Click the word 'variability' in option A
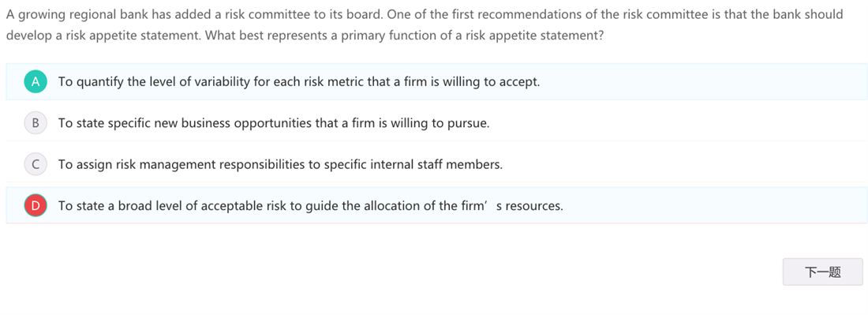The width and height of the screenshot is (868, 315). pyautogui.click(x=223, y=82)
